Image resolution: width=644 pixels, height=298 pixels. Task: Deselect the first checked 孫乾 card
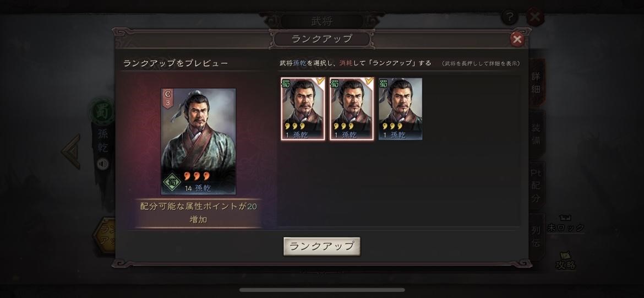[x=303, y=109]
